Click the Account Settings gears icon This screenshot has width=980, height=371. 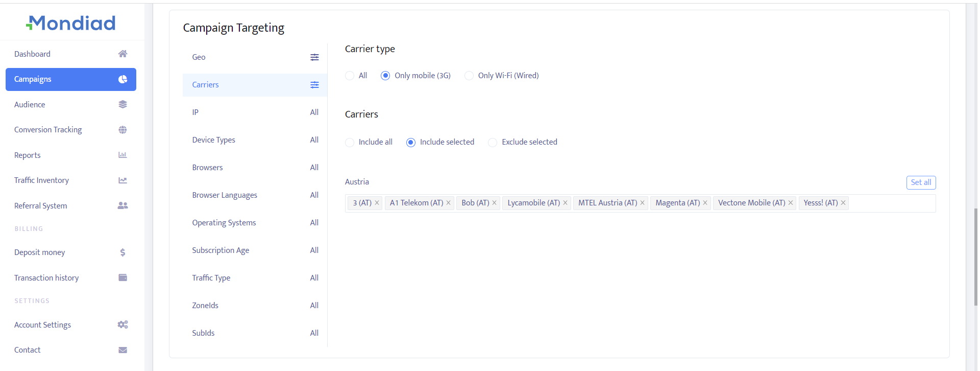point(122,324)
